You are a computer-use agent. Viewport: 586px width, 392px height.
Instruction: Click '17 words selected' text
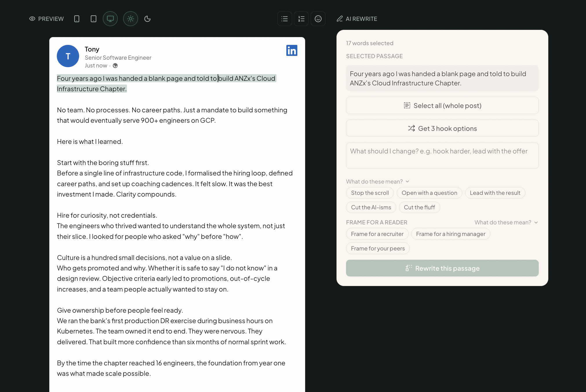pyautogui.click(x=370, y=43)
